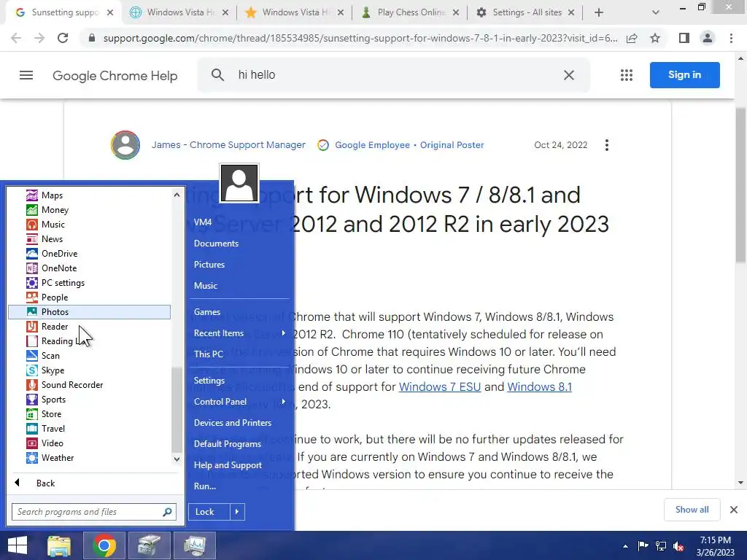This screenshot has height=560, width=747.
Task: Click the Windows Start button on taskbar
Action: tap(18, 545)
